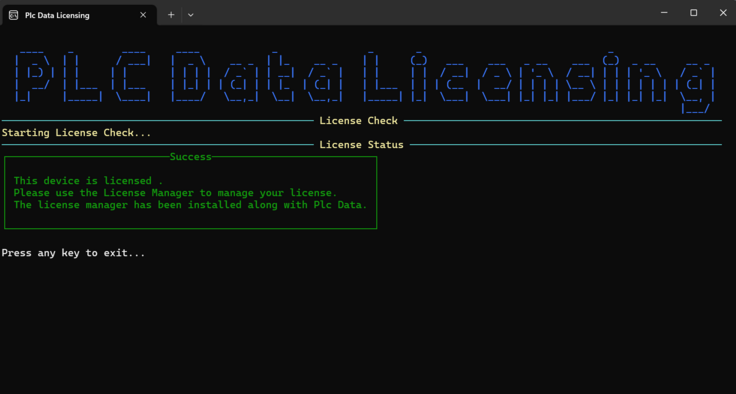Maximize the terminal window
736x394 pixels.
(693, 13)
